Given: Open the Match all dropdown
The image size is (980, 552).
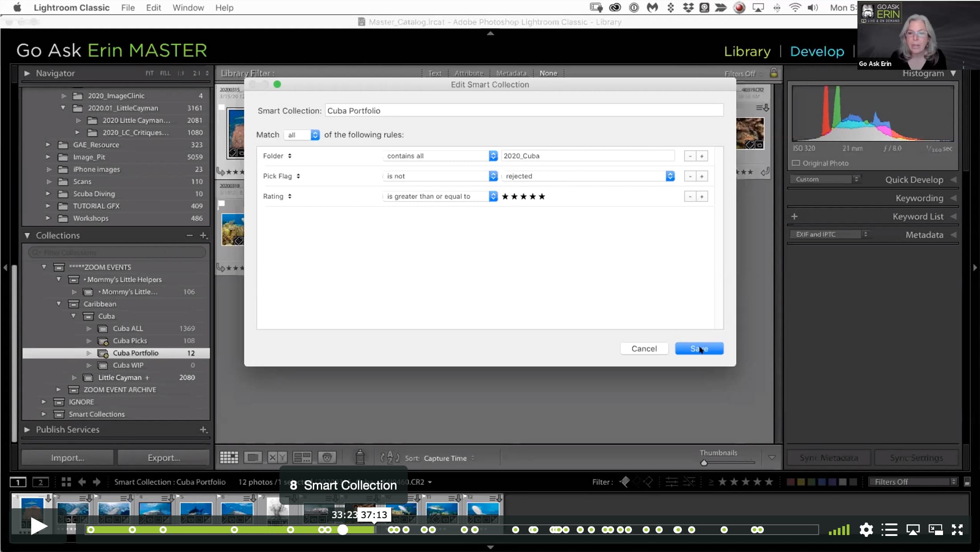Looking at the screenshot, I should click(x=302, y=135).
